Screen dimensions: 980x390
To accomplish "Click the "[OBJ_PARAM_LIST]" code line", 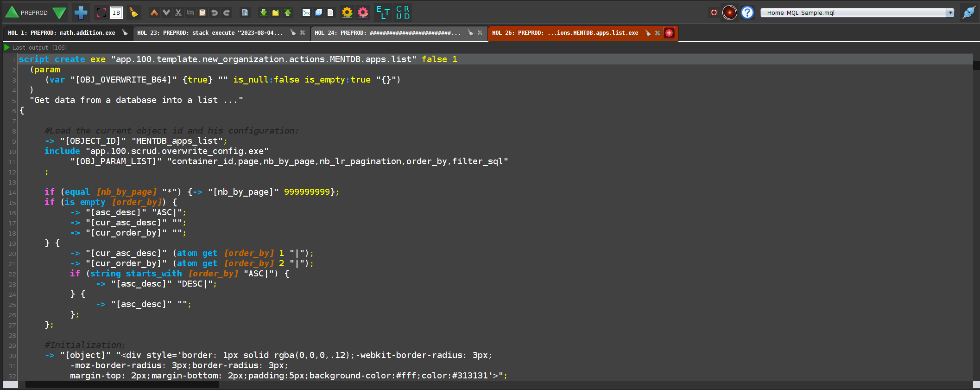I will tap(289, 161).
